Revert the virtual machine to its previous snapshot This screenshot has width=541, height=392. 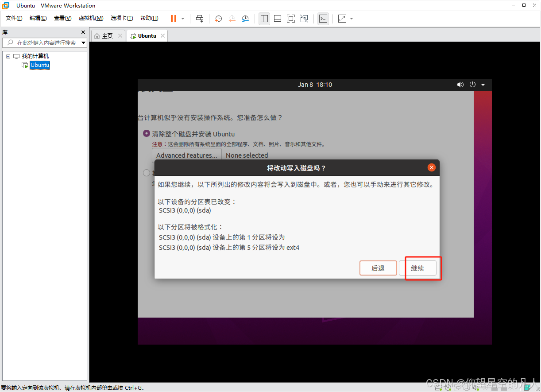click(x=232, y=19)
